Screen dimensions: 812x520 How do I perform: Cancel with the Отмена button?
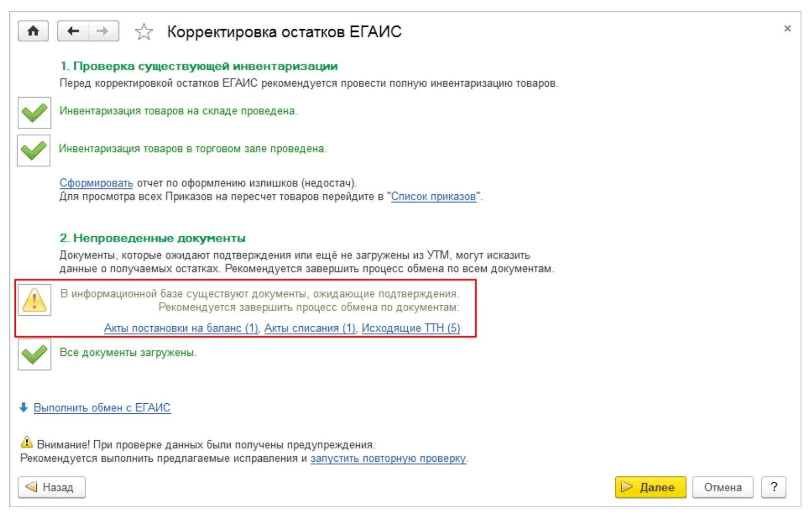(x=723, y=487)
